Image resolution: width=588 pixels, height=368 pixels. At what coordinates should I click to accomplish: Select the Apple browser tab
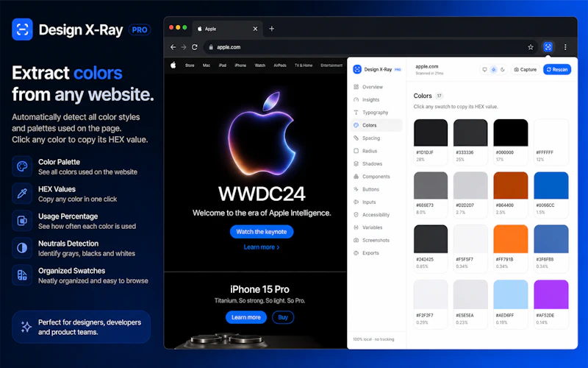click(227, 29)
